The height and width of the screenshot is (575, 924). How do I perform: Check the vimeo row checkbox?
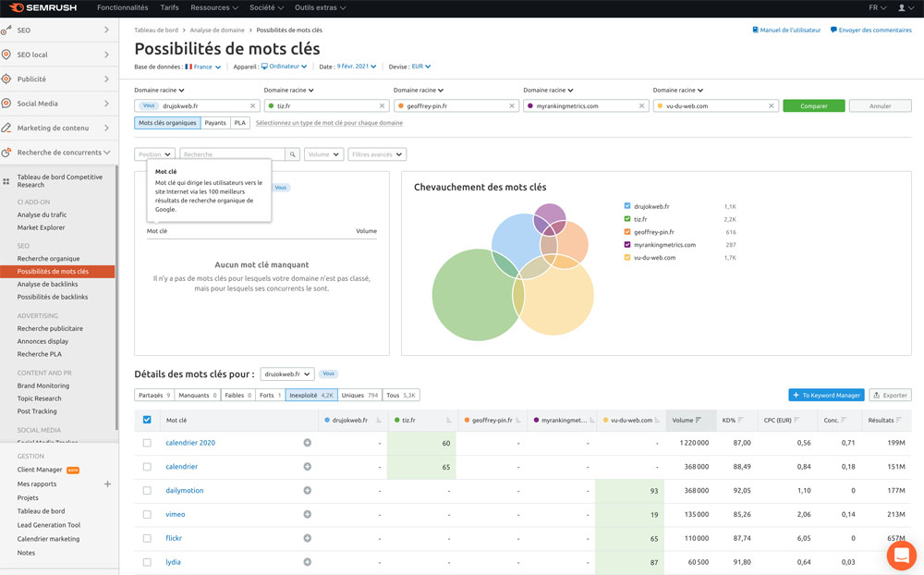[147, 514]
